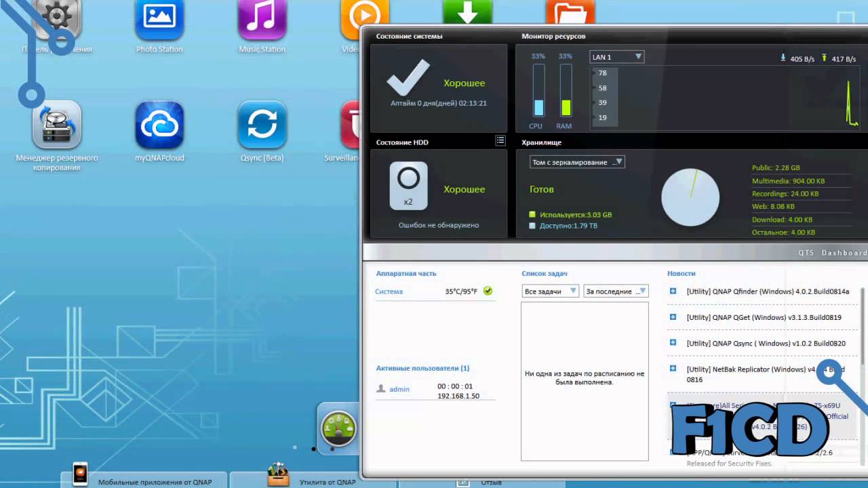Click 'Ошибок не обнаружено' HDD message

coord(439,225)
